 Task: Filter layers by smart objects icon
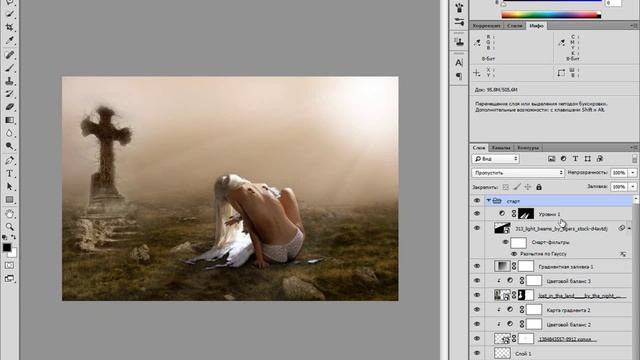[600, 159]
